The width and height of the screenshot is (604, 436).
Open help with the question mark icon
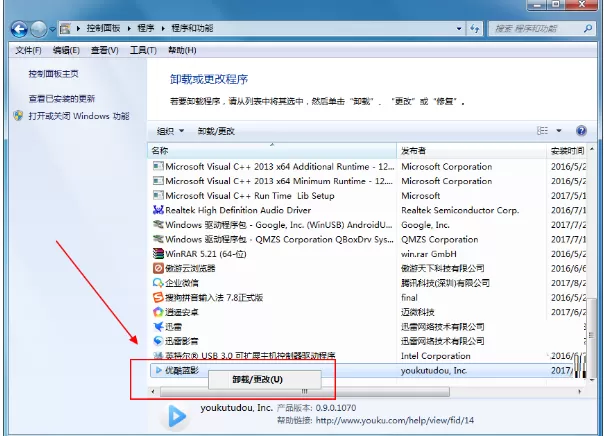581,131
